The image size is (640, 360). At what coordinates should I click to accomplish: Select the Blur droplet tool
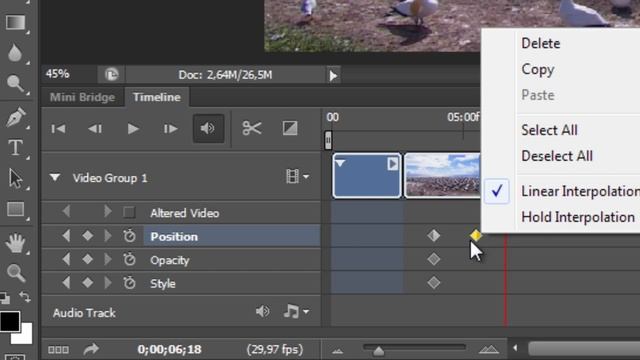point(15,53)
